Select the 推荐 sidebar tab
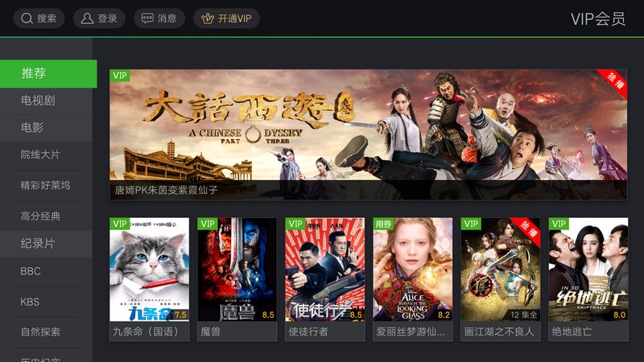 point(48,74)
